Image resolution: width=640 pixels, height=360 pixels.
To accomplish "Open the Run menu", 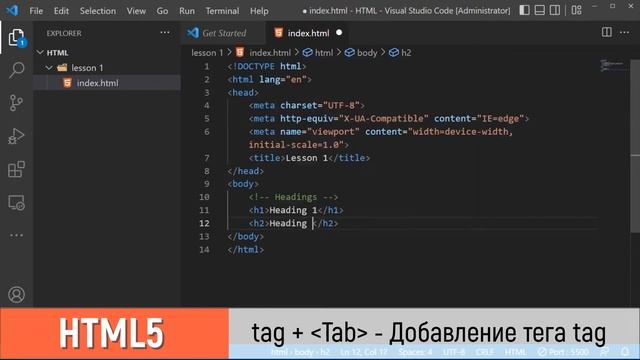I will [x=187, y=11].
